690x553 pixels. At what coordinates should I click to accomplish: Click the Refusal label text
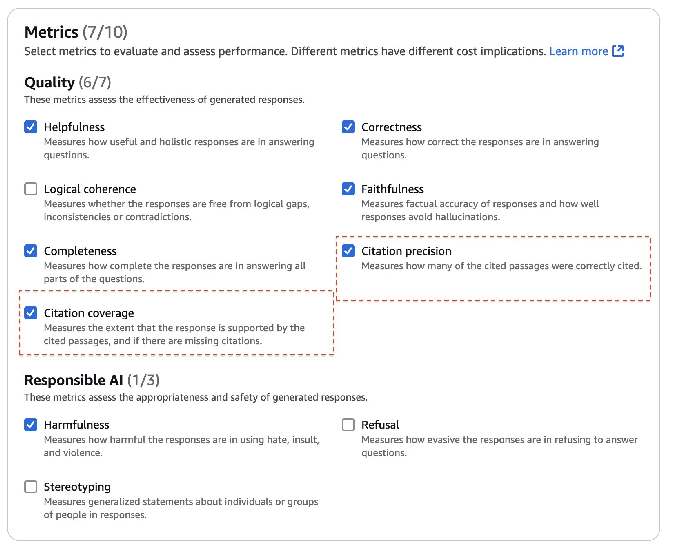tap(380, 425)
